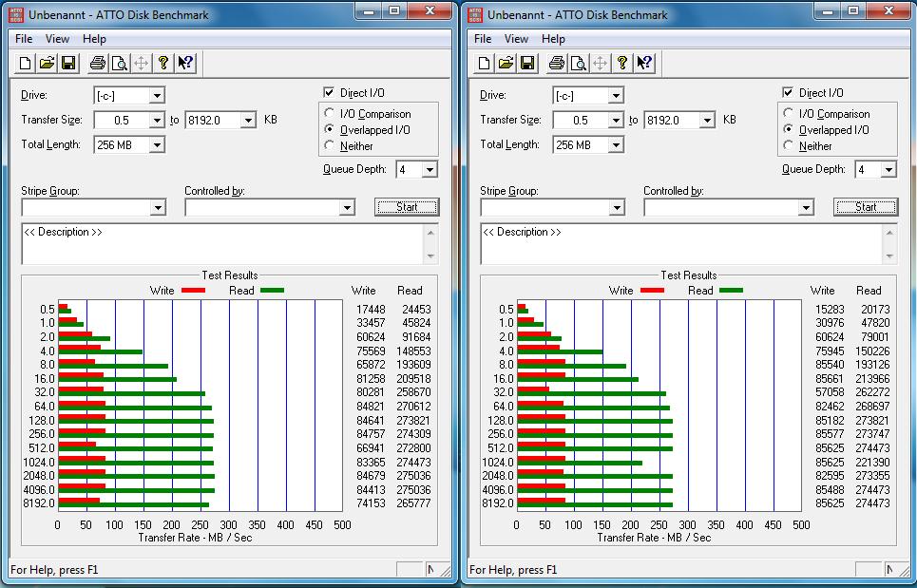Click the New file icon in right window
917x588 pixels.
(x=485, y=64)
